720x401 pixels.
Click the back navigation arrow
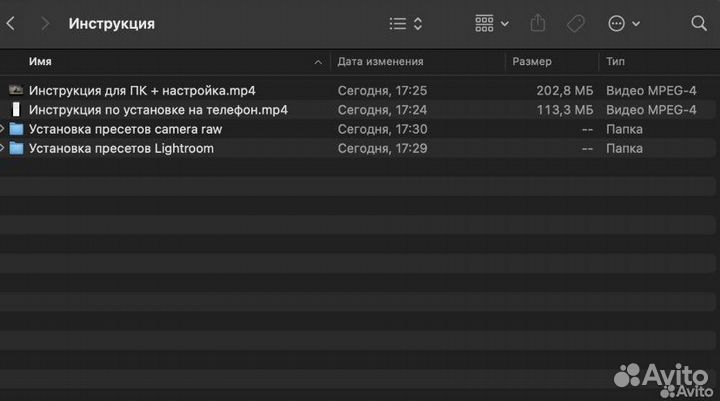pyautogui.click(x=10, y=23)
